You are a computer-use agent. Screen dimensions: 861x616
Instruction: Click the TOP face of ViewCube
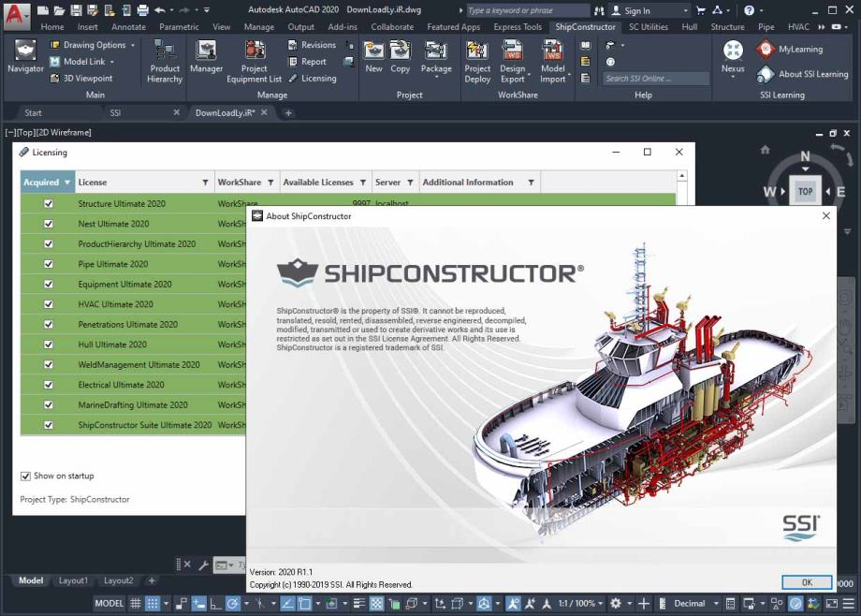[x=805, y=192]
